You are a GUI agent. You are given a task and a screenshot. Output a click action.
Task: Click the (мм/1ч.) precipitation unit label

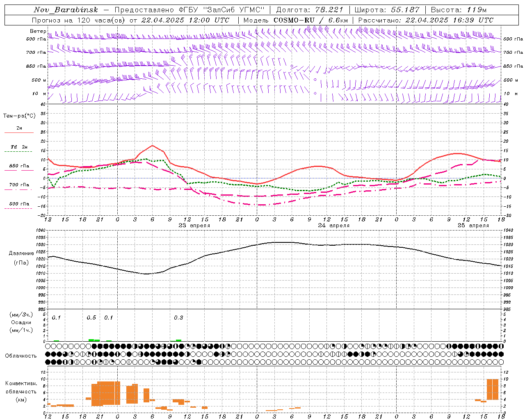pyautogui.click(x=21, y=330)
